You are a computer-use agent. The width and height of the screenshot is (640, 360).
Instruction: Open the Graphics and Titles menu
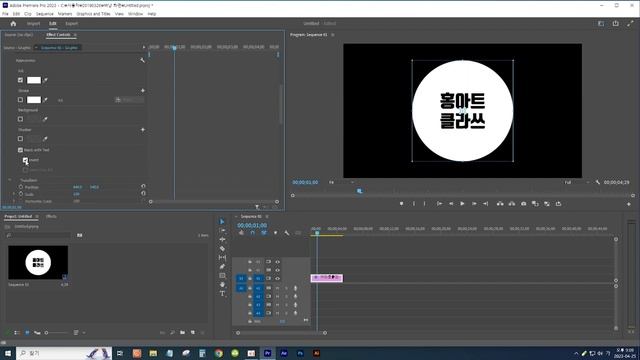click(x=93, y=14)
